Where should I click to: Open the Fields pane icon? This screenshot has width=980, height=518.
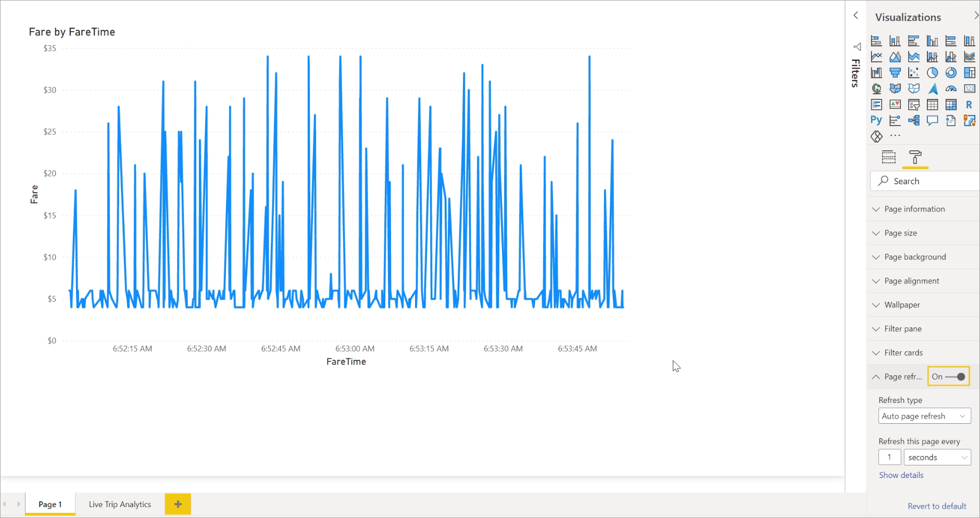[x=889, y=157]
